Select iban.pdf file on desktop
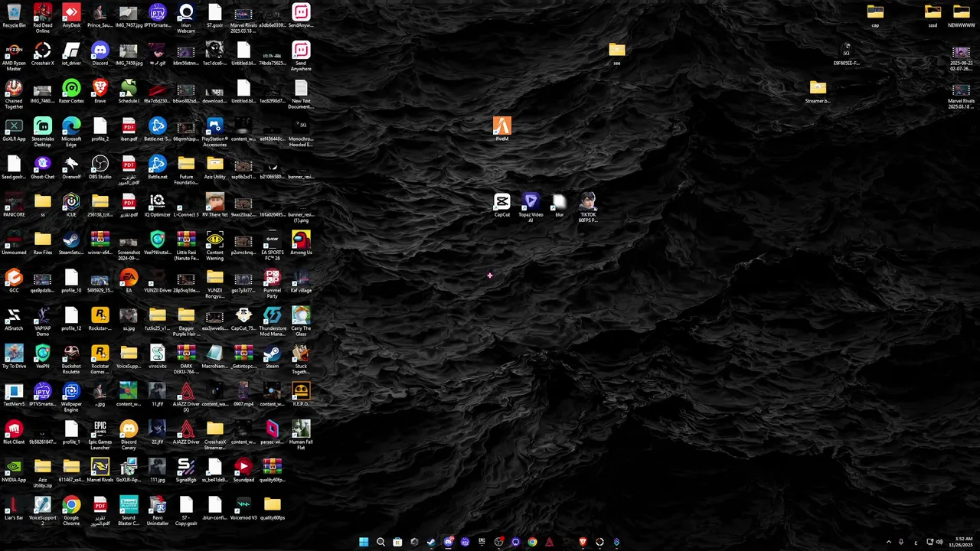This screenshot has width=980, height=551. (129, 129)
